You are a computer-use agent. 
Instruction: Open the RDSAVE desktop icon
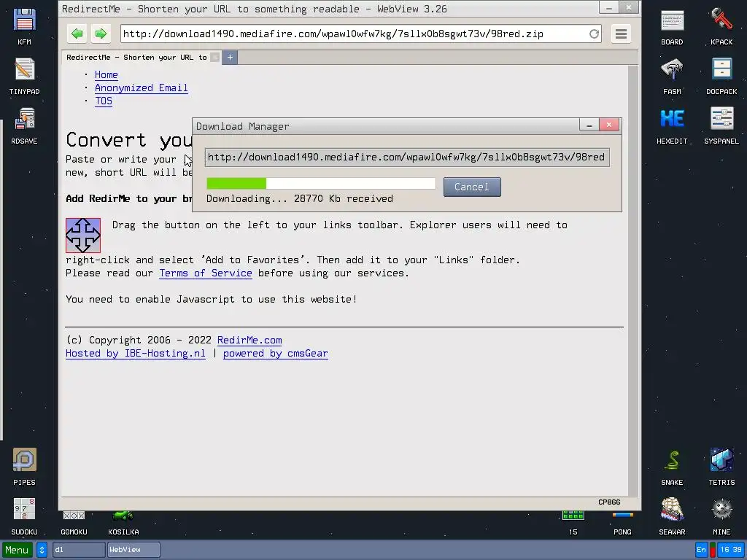tap(24, 119)
